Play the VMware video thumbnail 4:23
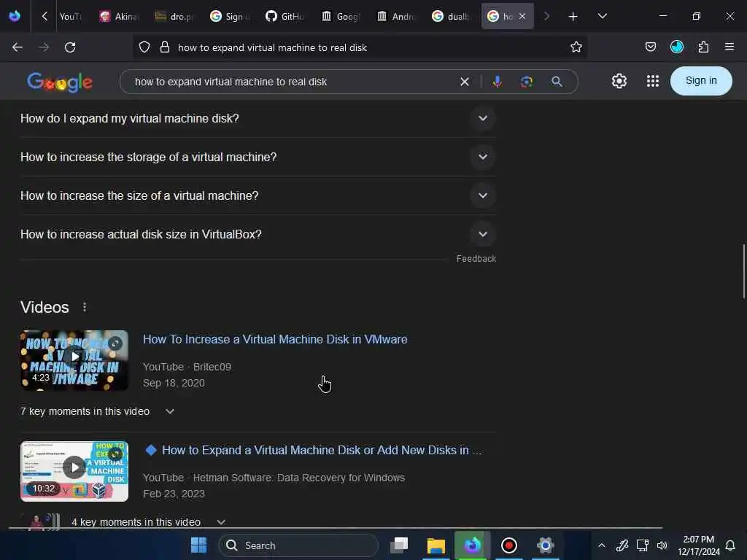Viewport: 747px width, 560px height. point(74,360)
